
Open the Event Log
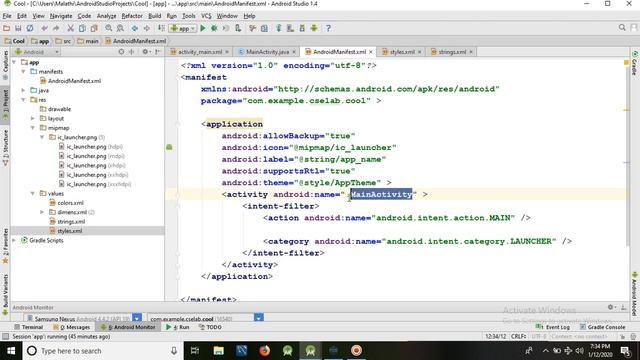tap(553, 327)
